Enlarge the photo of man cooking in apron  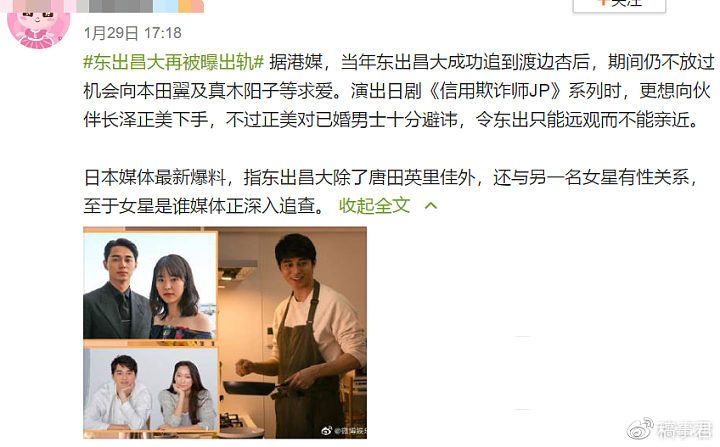point(292,333)
